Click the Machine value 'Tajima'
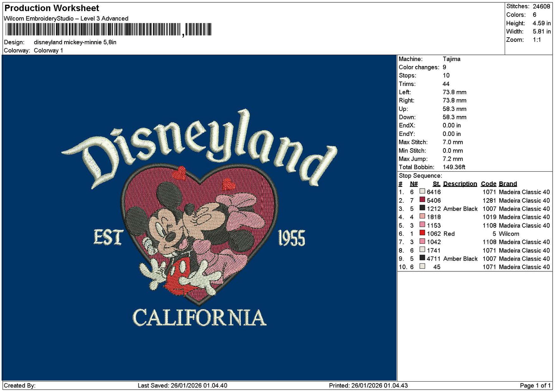Screen dimensions: 555x392 click(x=451, y=59)
